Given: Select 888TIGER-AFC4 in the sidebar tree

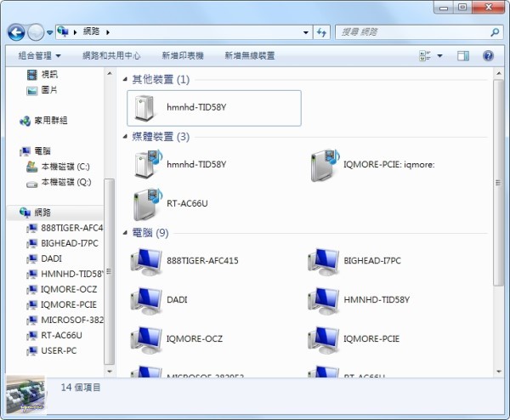Looking at the screenshot, I should pyautogui.click(x=65, y=228).
